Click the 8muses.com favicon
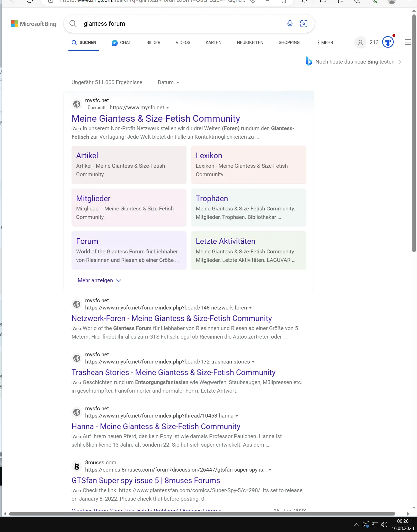Image resolution: width=417 pixels, height=532 pixels. pos(77,466)
